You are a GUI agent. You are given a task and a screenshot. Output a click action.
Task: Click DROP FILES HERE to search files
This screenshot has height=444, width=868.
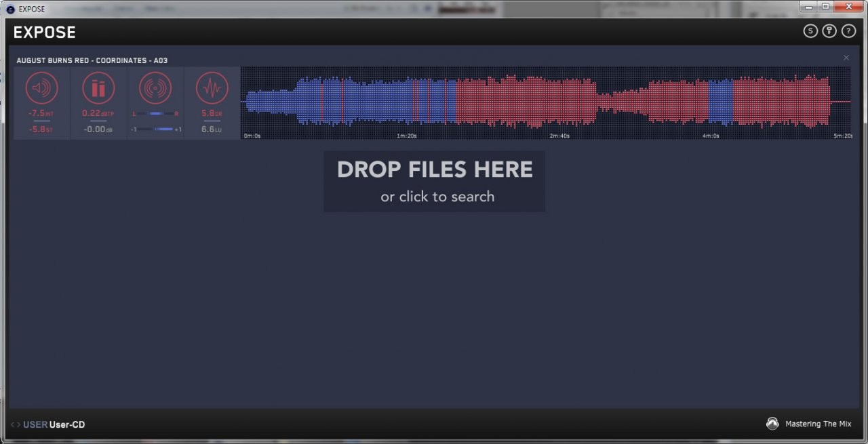[435, 181]
